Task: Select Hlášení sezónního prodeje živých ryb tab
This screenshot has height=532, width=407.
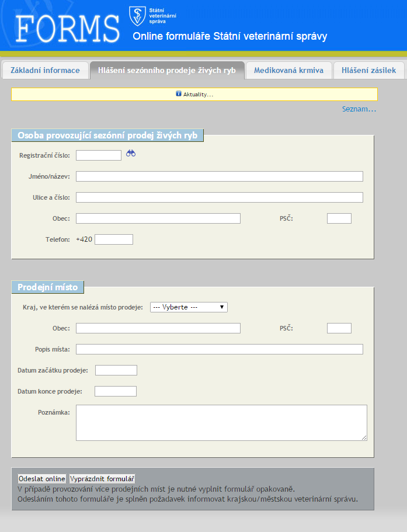Action: point(167,70)
